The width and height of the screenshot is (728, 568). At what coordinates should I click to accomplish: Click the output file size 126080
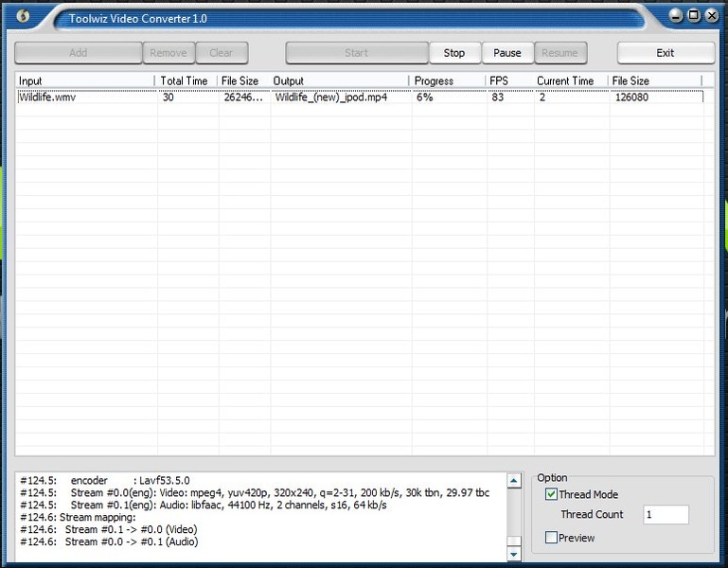pyautogui.click(x=631, y=98)
